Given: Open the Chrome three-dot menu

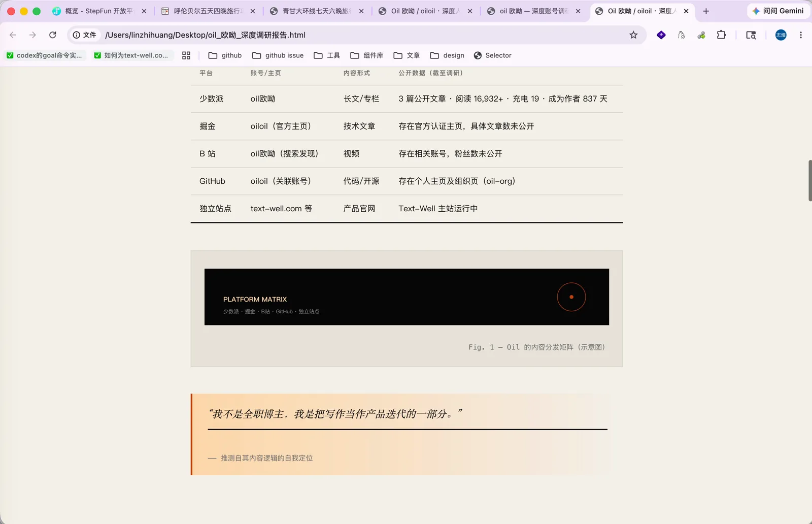Looking at the screenshot, I should coord(801,35).
